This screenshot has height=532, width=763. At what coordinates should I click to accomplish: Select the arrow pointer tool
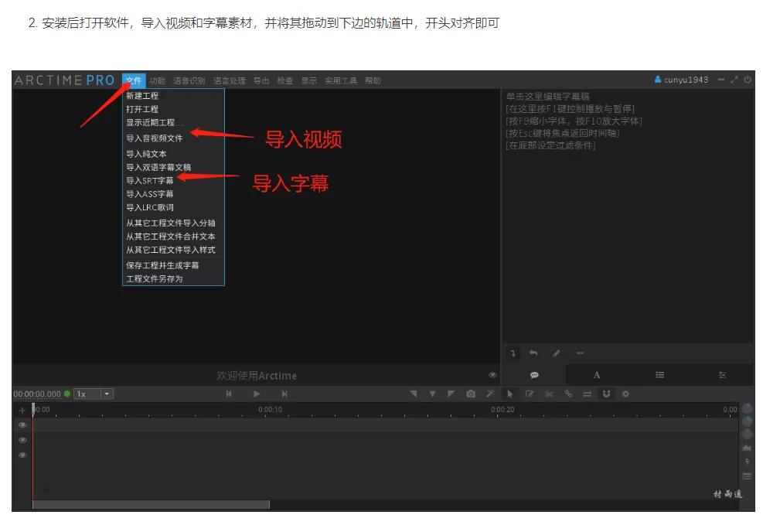coord(510,394)
